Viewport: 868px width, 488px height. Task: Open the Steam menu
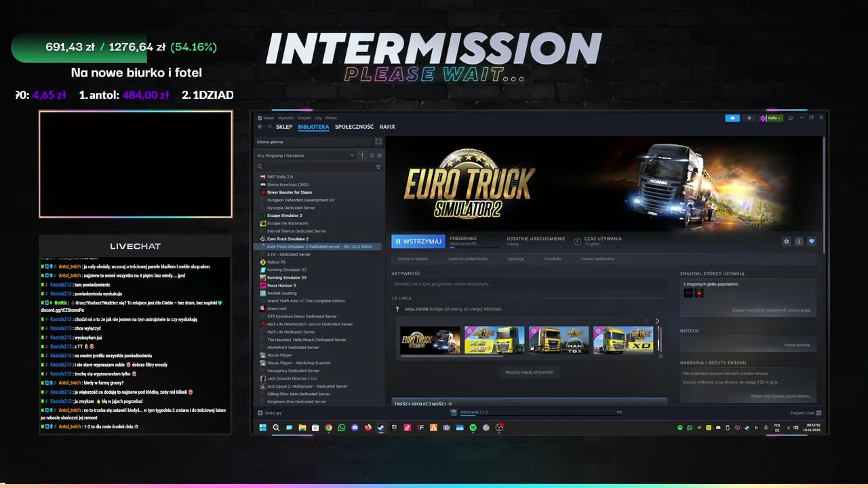point(265,118)
